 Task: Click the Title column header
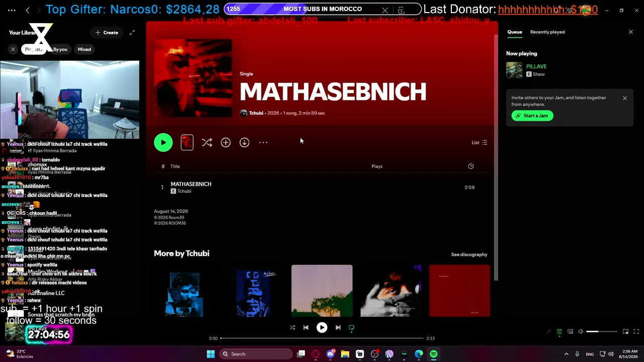[x=175, y=166]
